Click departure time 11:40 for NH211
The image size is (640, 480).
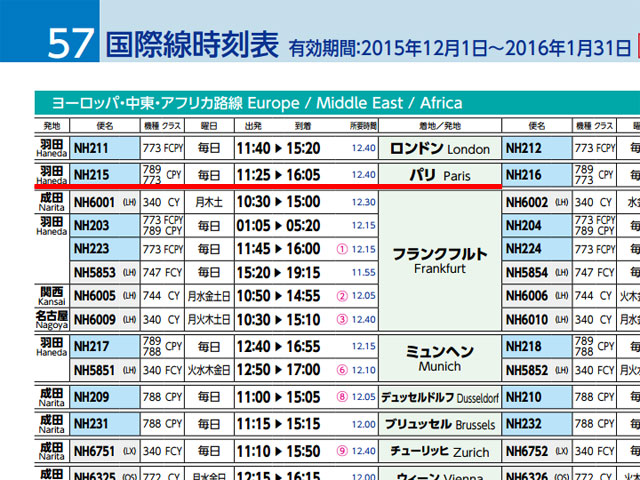click(253, 148)
